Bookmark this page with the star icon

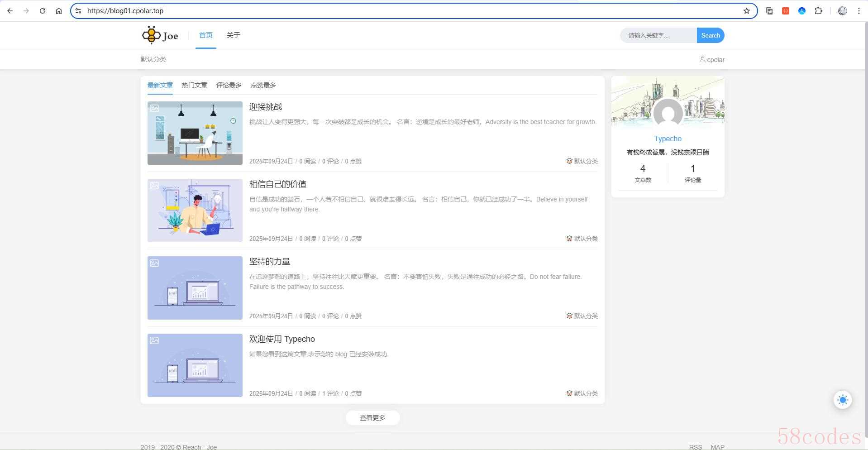coord(746,11)
